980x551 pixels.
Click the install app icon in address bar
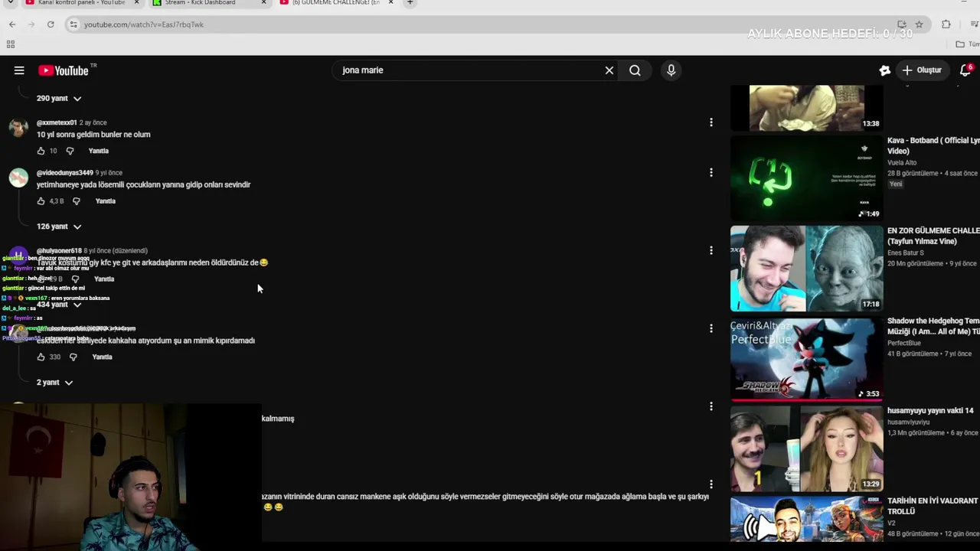tap(902, 24)
